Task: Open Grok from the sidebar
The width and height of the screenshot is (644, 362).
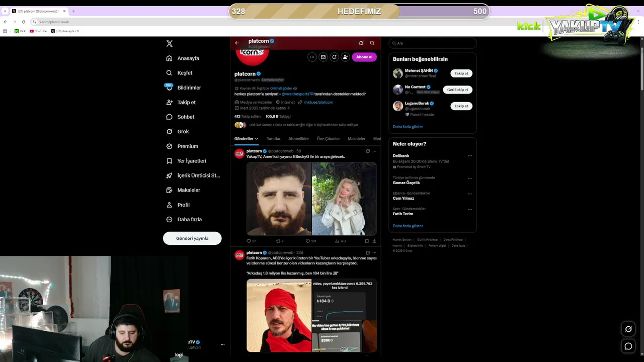Action: pos(178,131)
